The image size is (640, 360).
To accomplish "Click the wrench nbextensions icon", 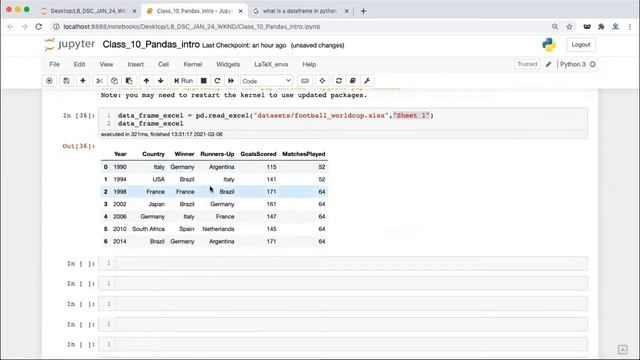I will tap(367, 81).
